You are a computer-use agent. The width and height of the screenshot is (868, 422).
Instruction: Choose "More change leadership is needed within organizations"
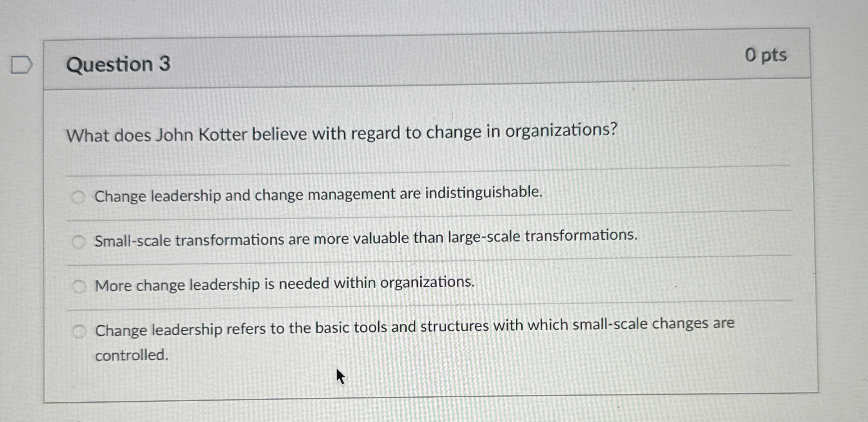coord(79,286)
